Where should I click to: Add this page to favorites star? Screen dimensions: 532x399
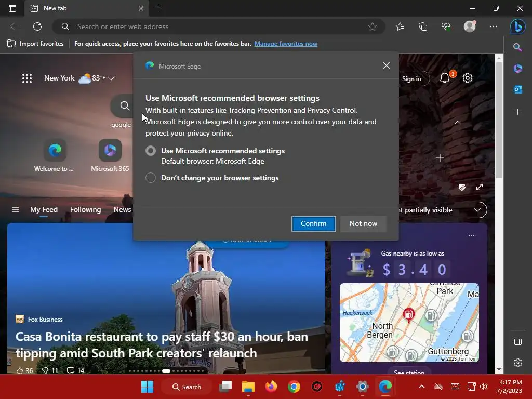372,26
